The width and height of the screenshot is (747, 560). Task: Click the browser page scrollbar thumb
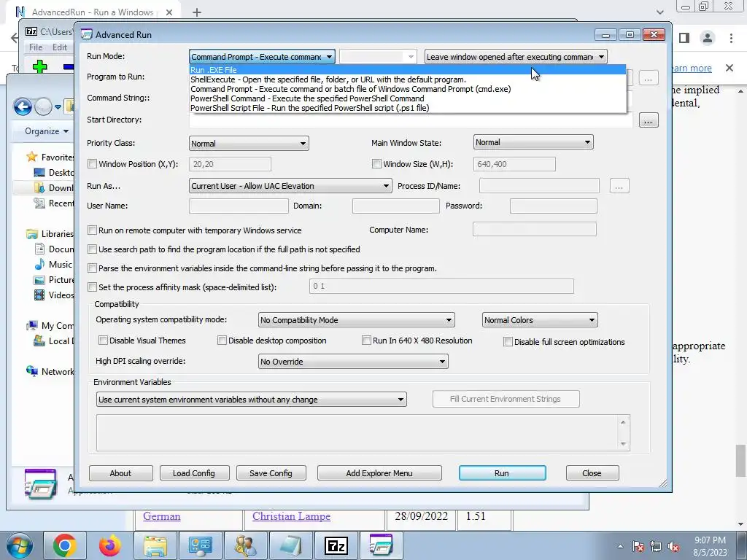point(741,461)
